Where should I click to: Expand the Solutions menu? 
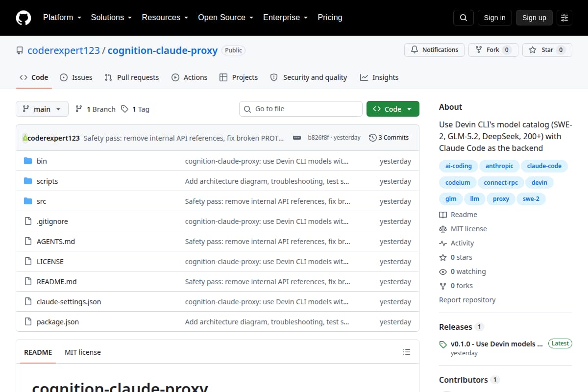pos(111,18)
